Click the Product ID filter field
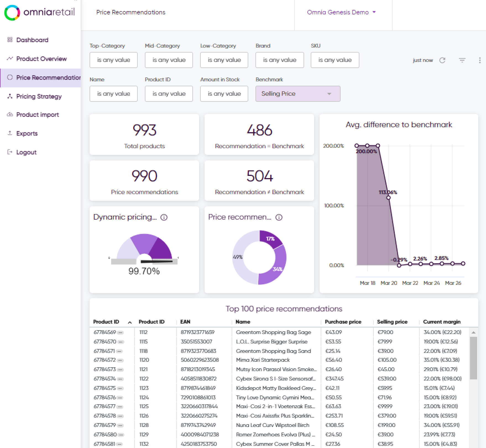 [169, 94]
